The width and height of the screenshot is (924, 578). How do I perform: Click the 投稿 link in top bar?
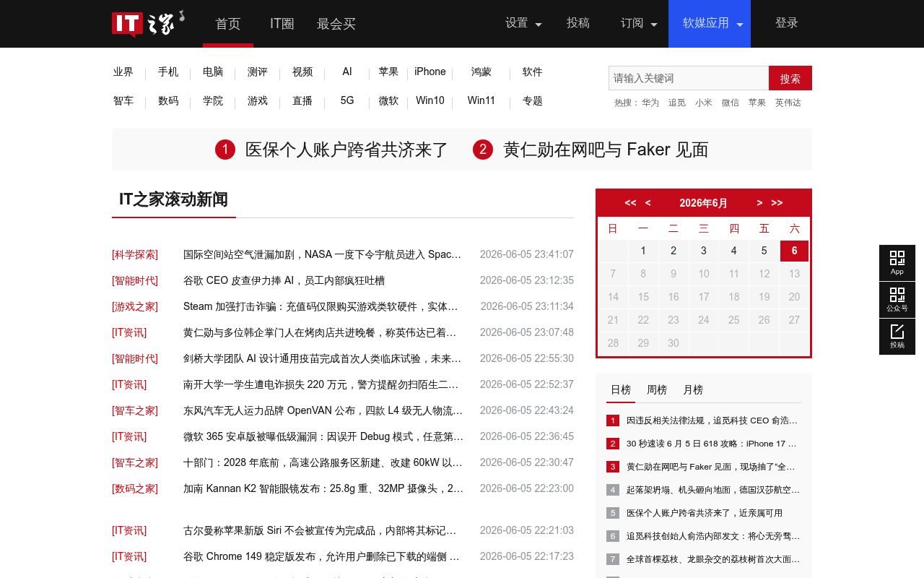[578, 23]
